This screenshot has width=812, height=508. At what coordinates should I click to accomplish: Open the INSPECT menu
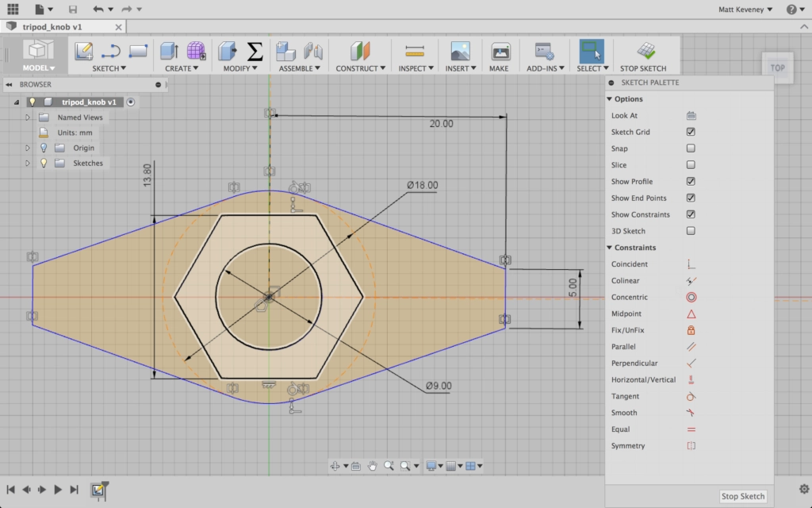tap(416, 68)
